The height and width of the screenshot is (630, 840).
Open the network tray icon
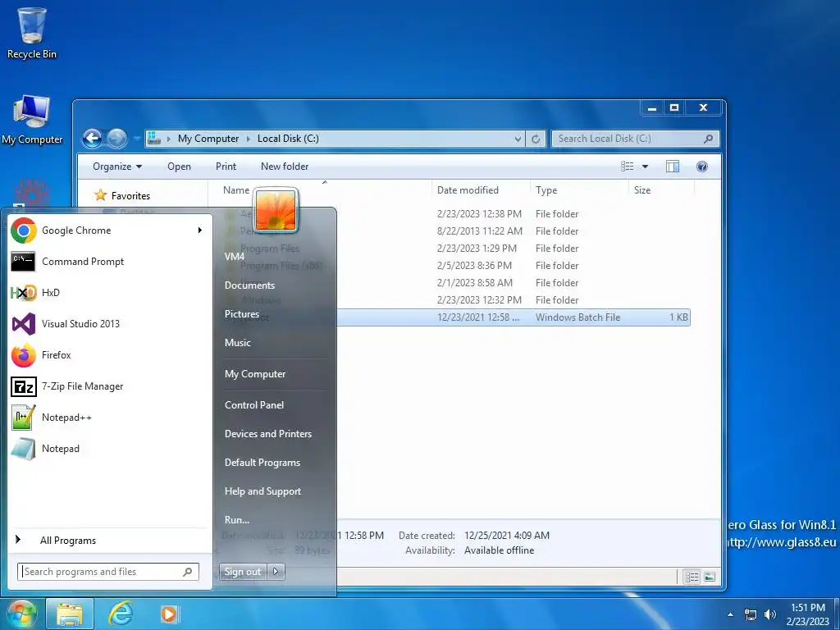[751, 614]
